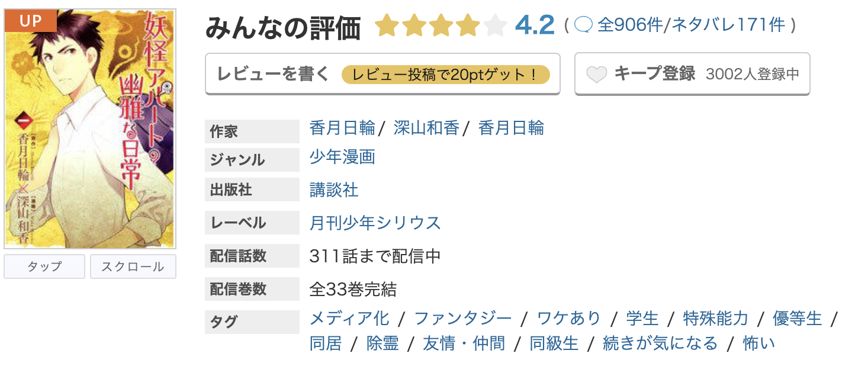Viewport: 868px width, 379px height.
Task: Click the ファンタジー tag
Action: 465,319
